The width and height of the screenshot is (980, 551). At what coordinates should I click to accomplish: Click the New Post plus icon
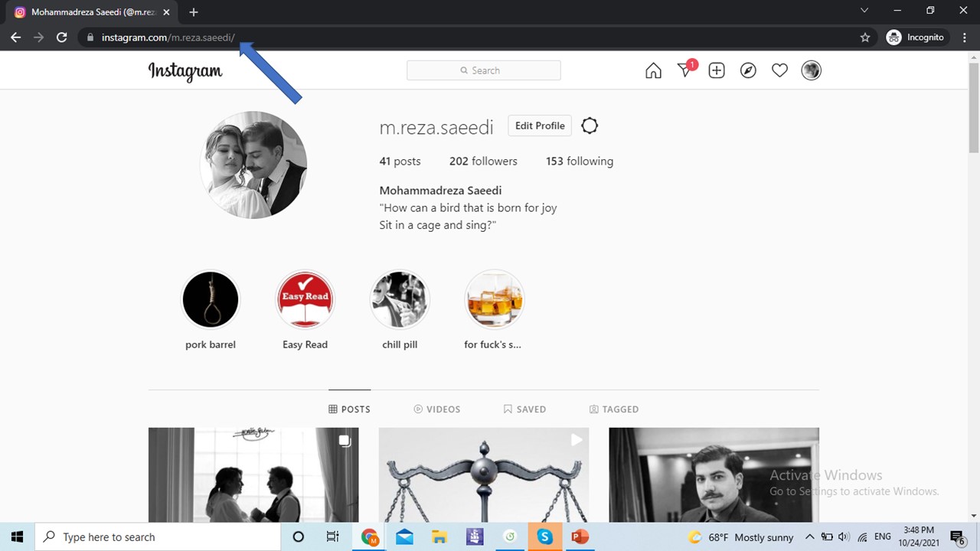point(716,70)
